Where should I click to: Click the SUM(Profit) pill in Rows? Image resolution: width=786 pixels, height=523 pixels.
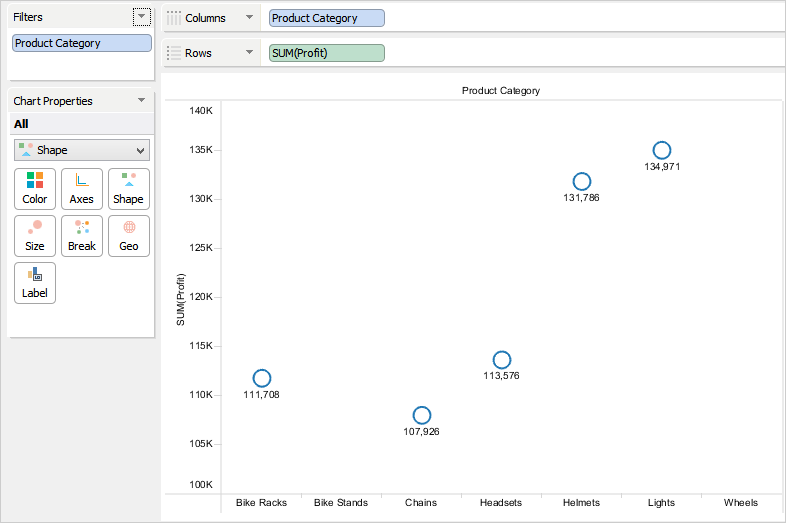point(326,53)
